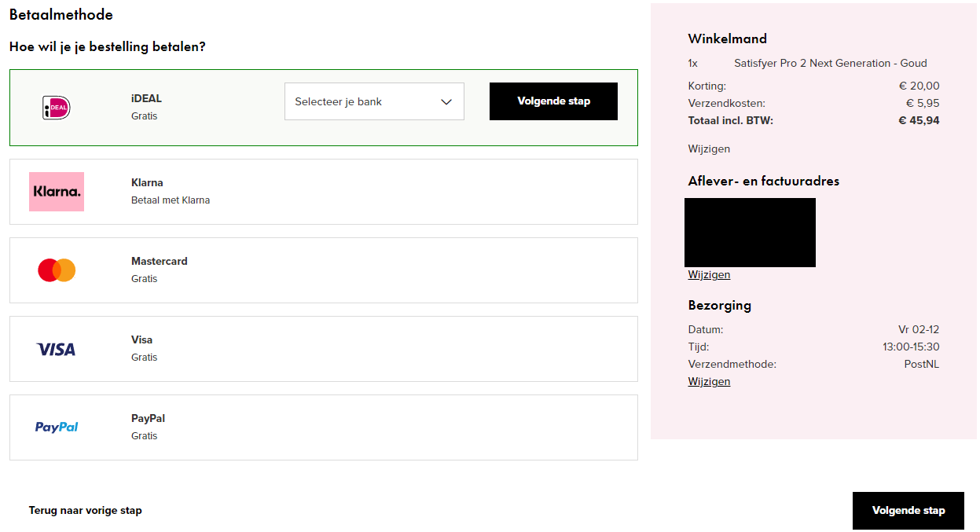This screenshot has width=980, height=532.
Task: Click 'Wijzigen' under the Winkelmand totals
Action: [x=709, y=149]
